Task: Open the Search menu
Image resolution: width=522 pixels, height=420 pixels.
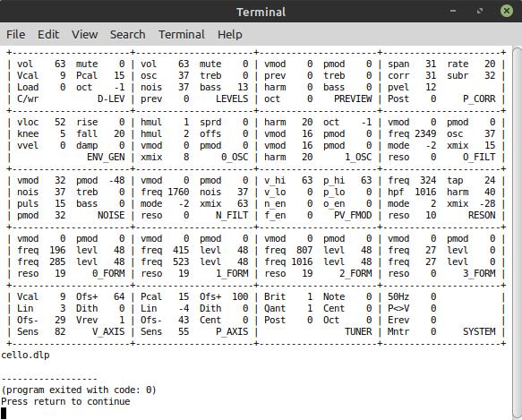Action: pos(127,34)
